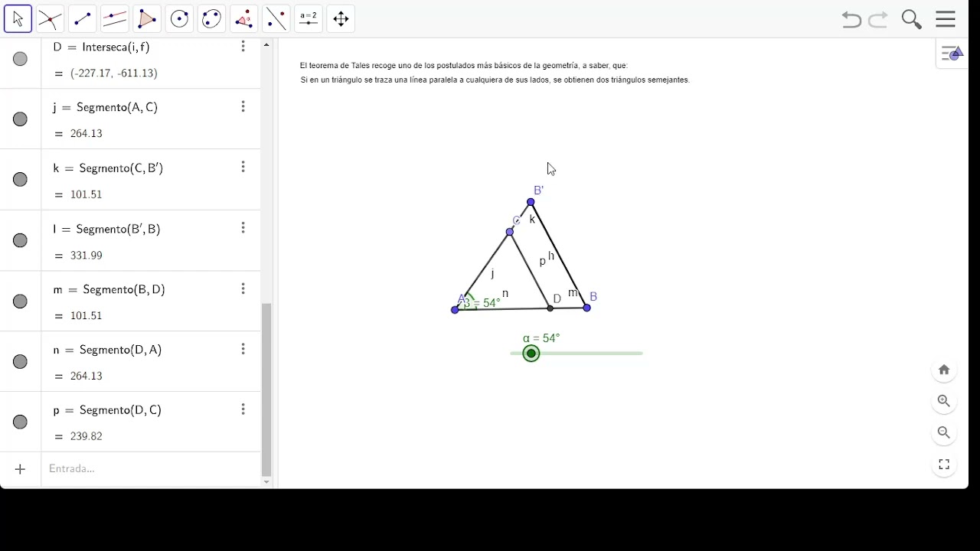
Task: Enter fullscreen mode
Action: pos(944,465)
